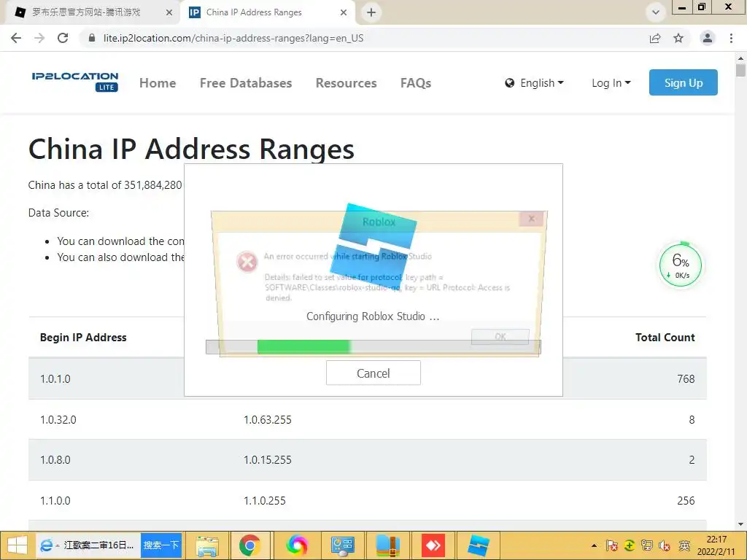Viewport: 747px width, 560px height.
Task: Click the Internet Explorer icon in taskbar
Action: point(46,545)
